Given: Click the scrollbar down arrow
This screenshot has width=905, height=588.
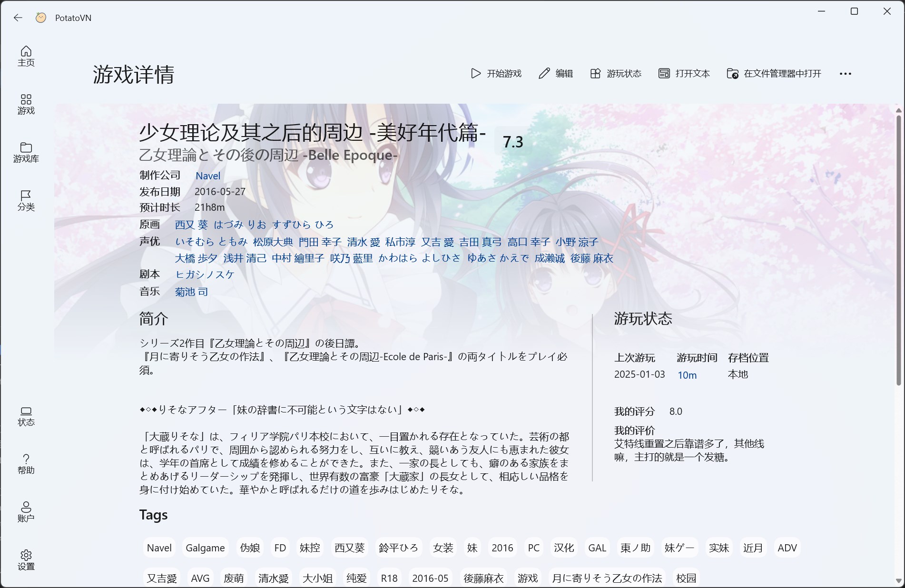Looking at the screenshot, I should coord(898,581).
